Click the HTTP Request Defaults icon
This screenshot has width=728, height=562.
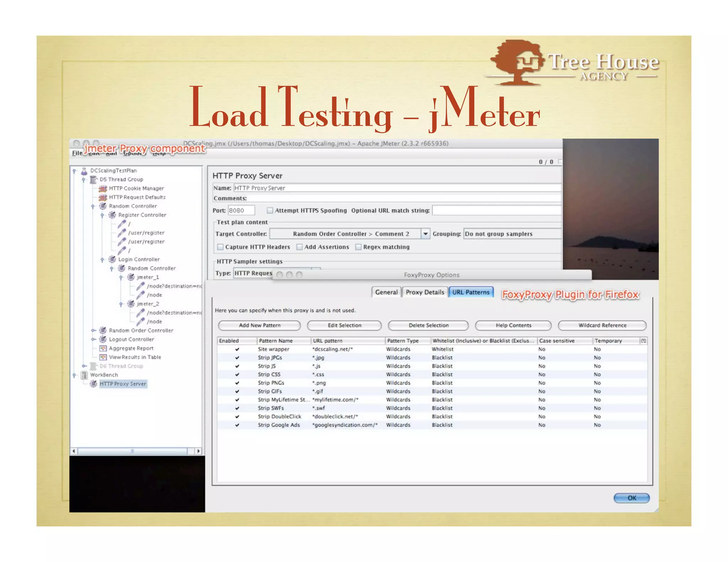coord(103,197)
